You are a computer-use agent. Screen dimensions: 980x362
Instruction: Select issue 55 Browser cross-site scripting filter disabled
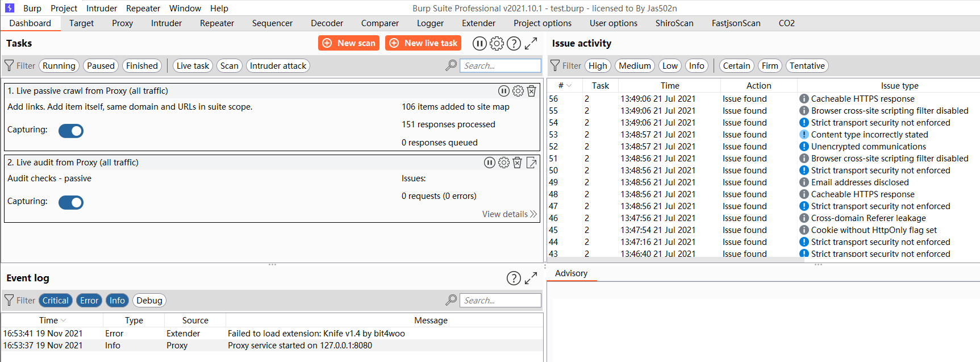[x=764, y=111]
